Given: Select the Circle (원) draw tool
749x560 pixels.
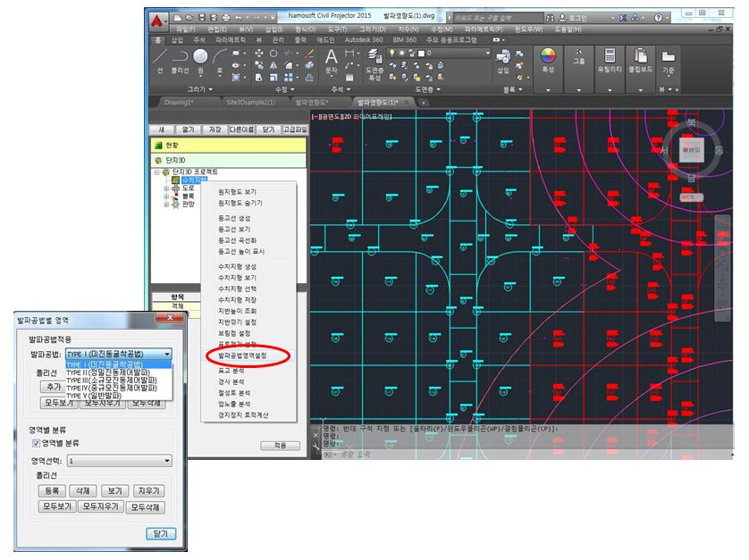Looking at the screenshot, I should point(200,62).
